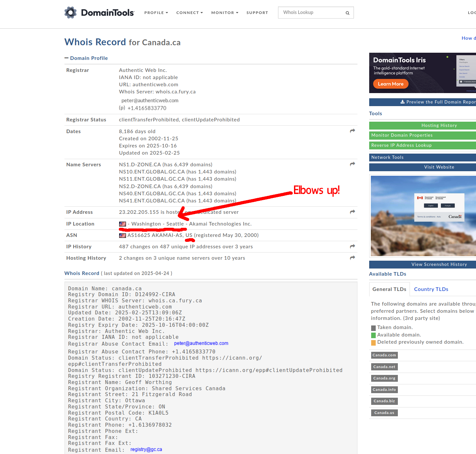Click Learn More on the Iris ad

391,84
